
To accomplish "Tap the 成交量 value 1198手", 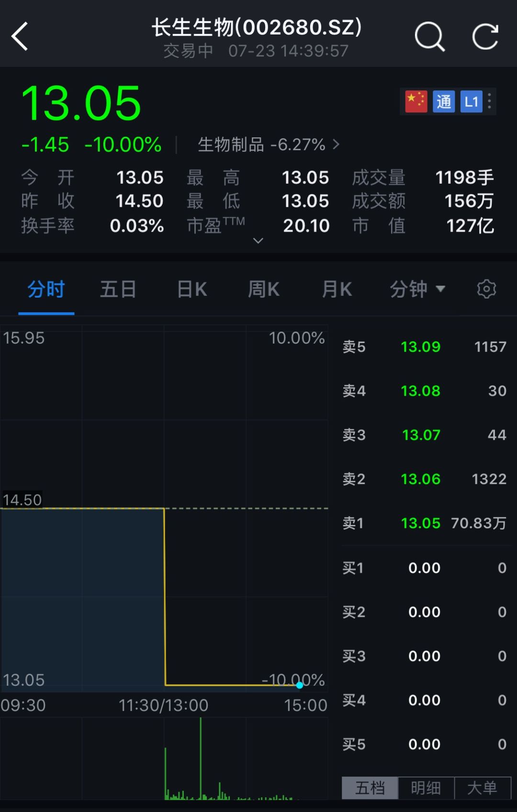I will pyautogui.click(x=464, y=178).
